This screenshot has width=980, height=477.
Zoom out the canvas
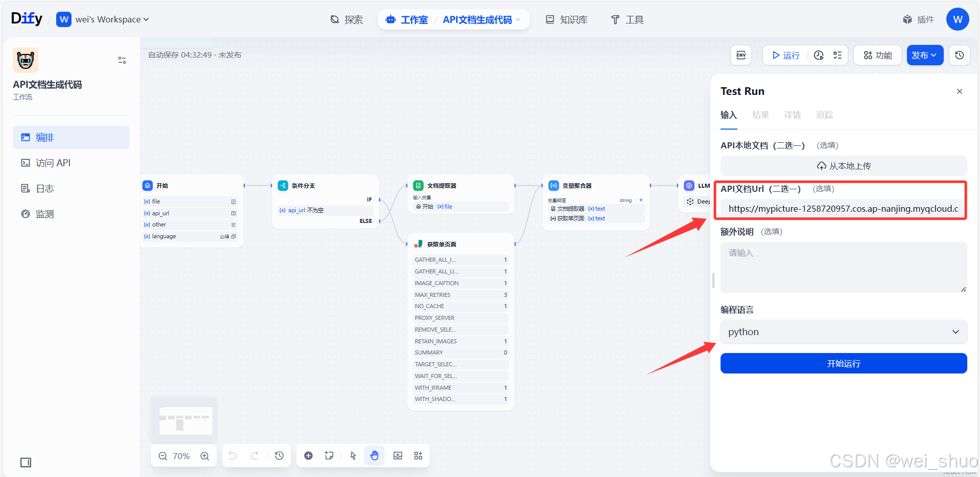click(163, 456)
